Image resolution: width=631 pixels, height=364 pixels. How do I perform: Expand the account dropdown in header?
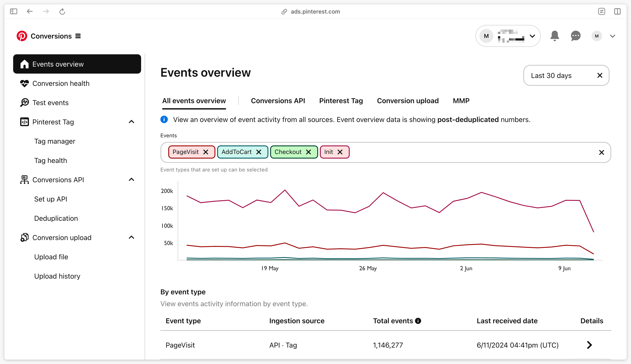612,36
